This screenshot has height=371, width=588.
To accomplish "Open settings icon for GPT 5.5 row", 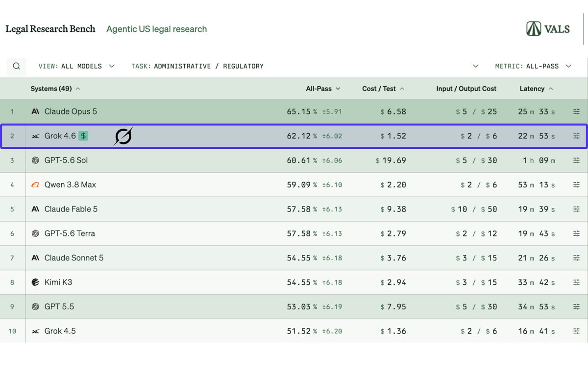I will click(576, 307).
